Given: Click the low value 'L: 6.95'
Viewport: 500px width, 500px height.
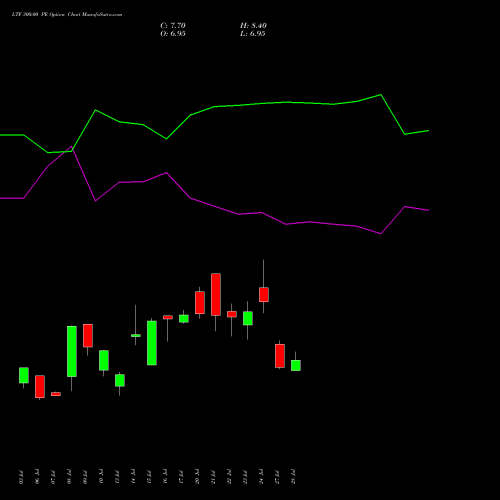Looking at the screenshot, I should pyautogui.click(x=253, y=34).
